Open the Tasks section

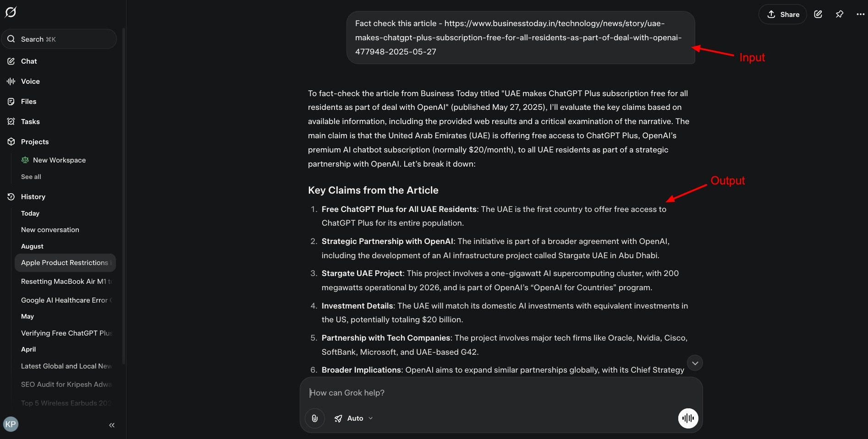click(x=30, y=122)
